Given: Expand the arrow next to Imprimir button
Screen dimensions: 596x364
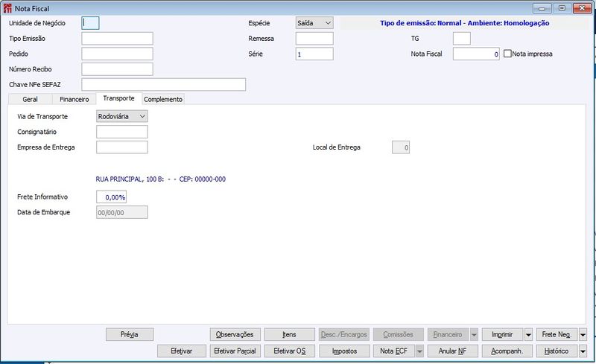Looking at the screenshot, I should [x=528, y=335].
